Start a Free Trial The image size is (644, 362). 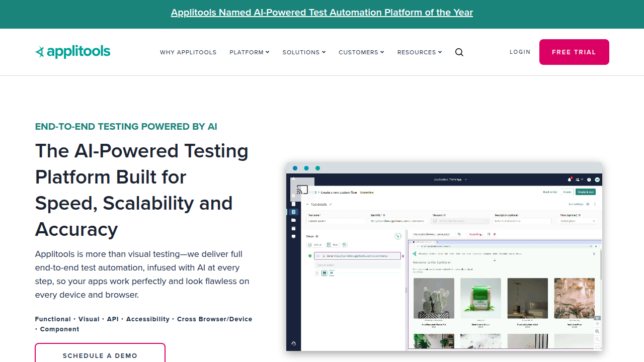pos(574,52)
